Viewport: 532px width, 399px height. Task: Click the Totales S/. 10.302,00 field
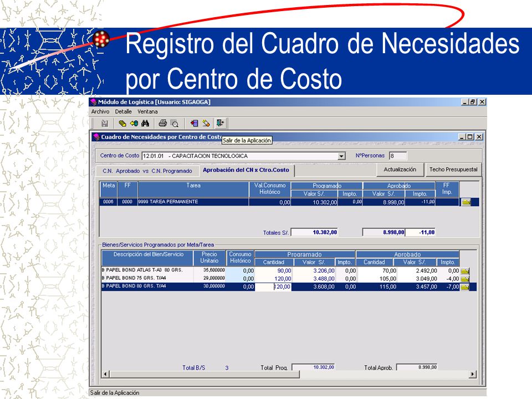(314, 232)
